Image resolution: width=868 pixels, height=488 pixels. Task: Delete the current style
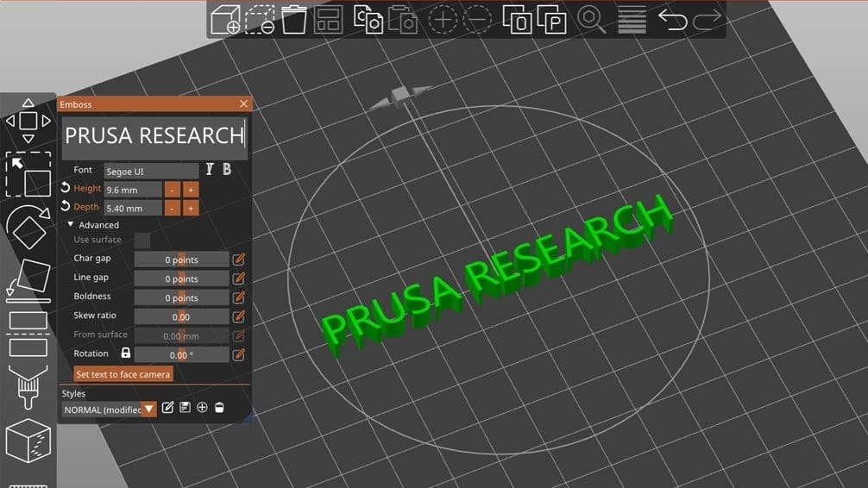click(x=219, y=408)
